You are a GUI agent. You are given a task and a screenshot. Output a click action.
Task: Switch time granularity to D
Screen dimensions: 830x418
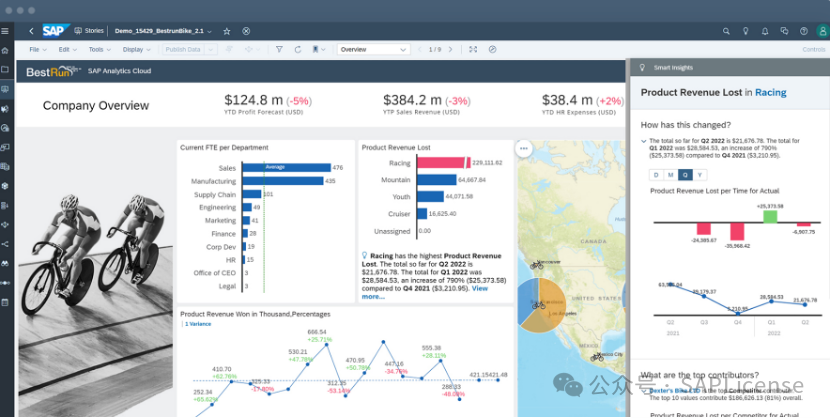(x=656, y=175)
